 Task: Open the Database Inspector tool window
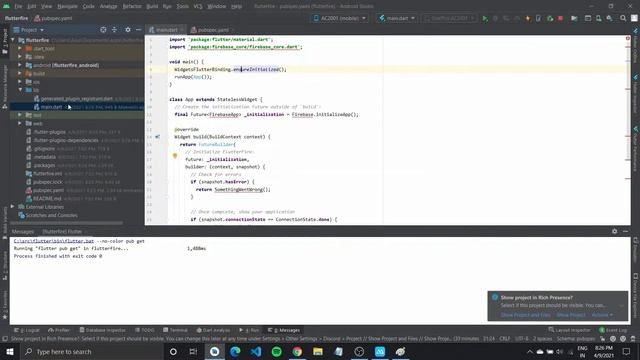[102, 330]
